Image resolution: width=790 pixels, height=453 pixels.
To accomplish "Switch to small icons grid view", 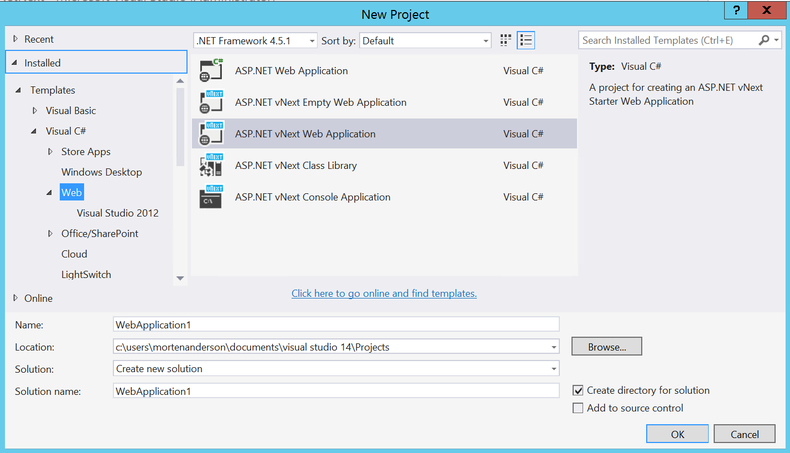I will click(505, 40).
